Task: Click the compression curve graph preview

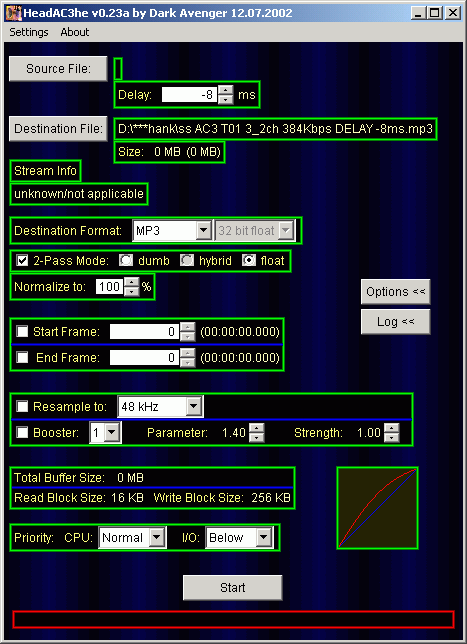Action: [377, 508]
